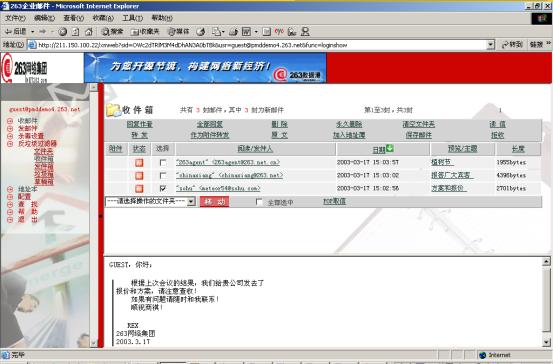553x364 pixels.
Task: Open the 文件 (File) menu
Action: 16,18
